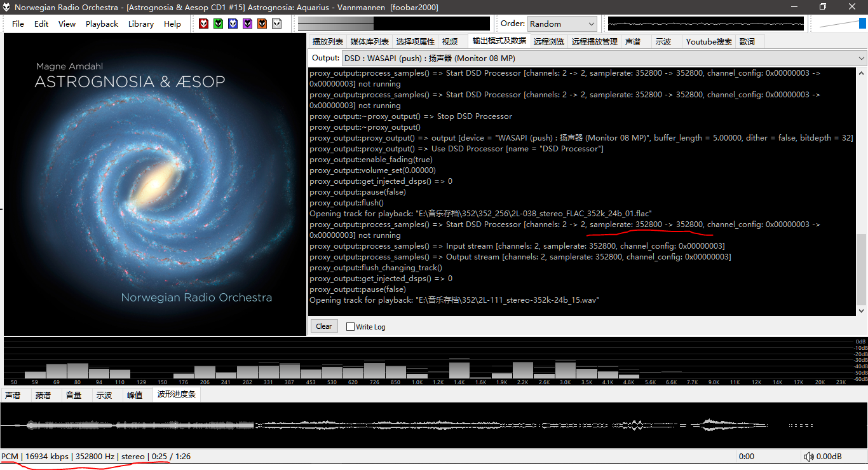Click the blue alien toolbar icon
Image resolution: width=868 pixels, height=470 pixels.
(233, 24)
